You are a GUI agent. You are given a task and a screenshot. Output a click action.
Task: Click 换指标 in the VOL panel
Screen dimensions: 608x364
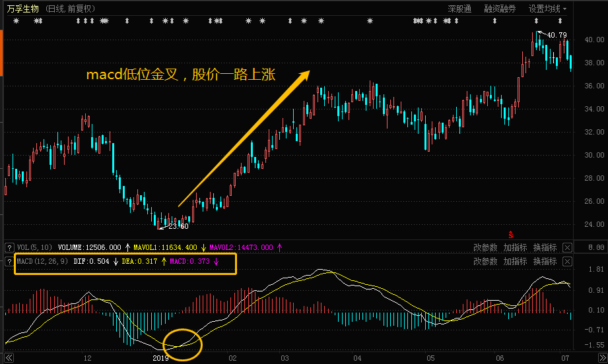[545, 247]
